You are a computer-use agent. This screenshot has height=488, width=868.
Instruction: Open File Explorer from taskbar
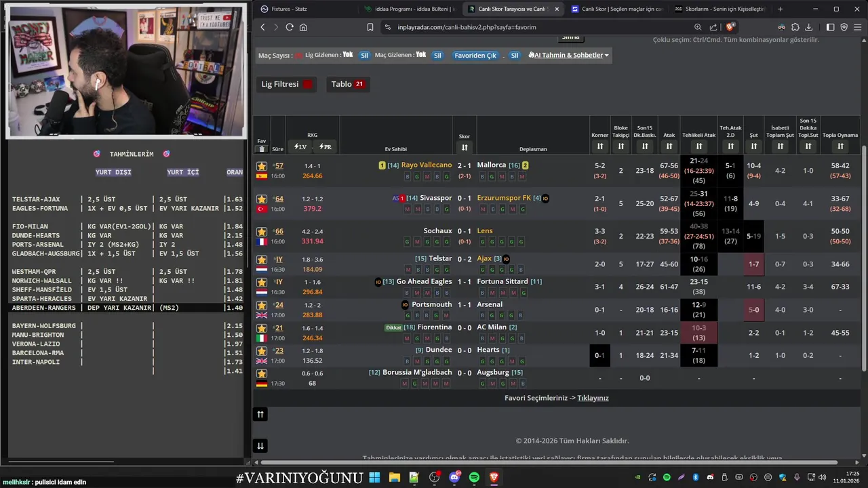click(x=394, y=477)
